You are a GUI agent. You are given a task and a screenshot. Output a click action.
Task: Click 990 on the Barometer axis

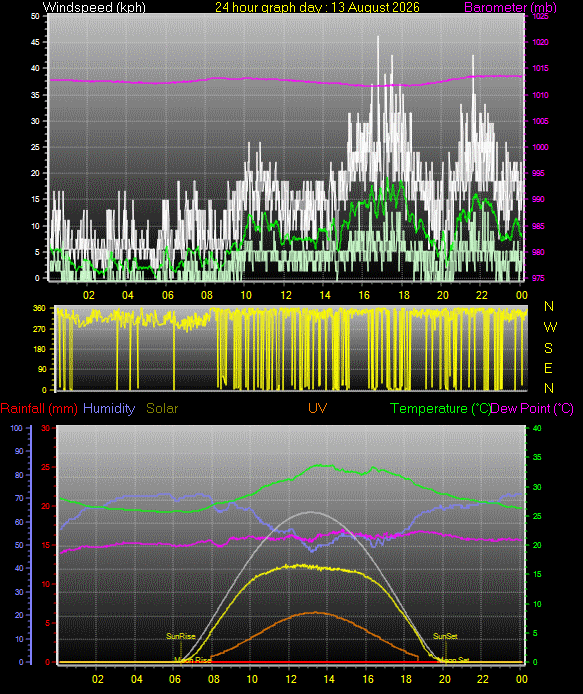[x=538, y=200]
